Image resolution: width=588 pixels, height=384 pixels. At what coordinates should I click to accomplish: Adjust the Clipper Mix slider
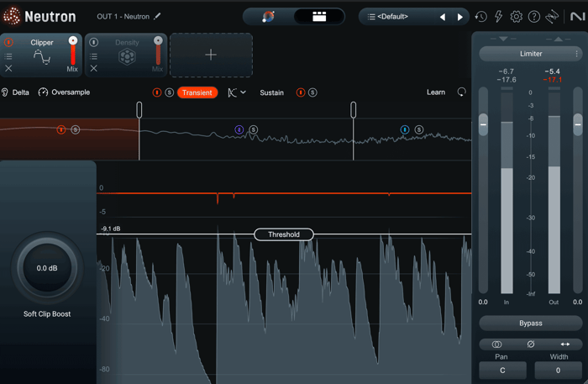click(x=73, y=50)
